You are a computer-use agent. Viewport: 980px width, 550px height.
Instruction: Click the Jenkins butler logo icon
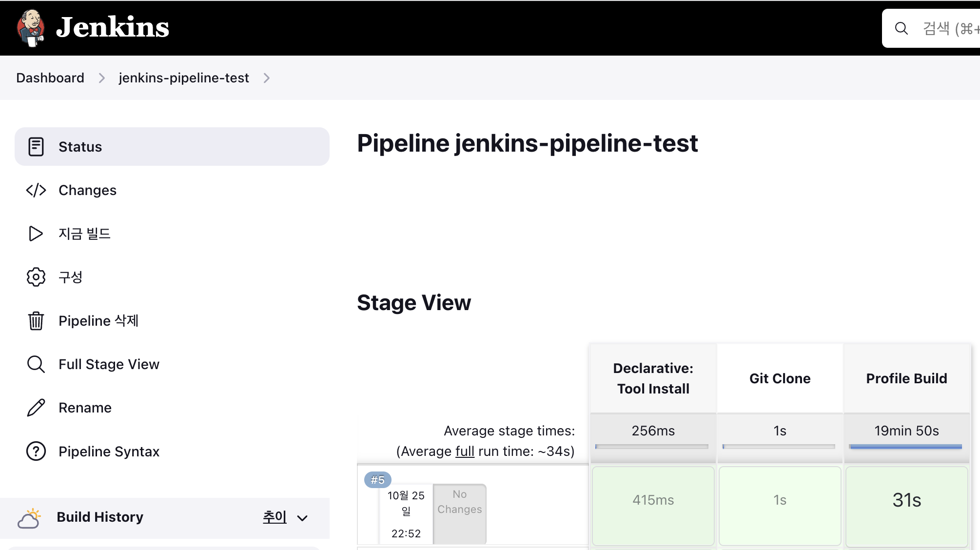pyautogui.click(x=31, y=28)
